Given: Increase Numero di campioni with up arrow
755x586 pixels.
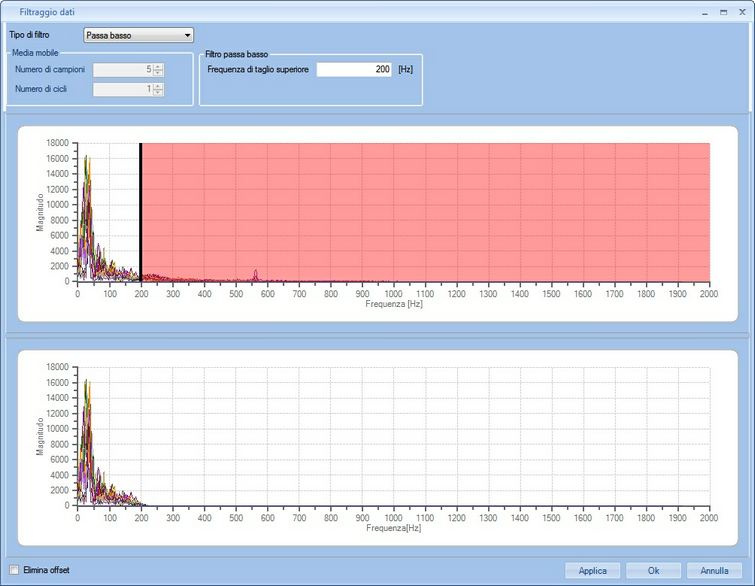Looking at the screenshot, I should pos(158,66).
